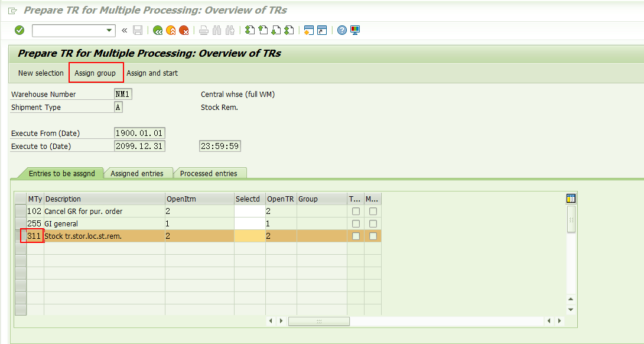Open the command field dropdown arrow

[x=109, y=30]
